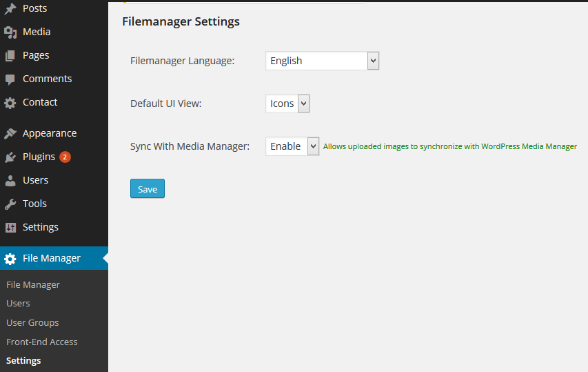Go to the Contact menu item
Screen dimensions: 588x372
click(x=40, y=102)
